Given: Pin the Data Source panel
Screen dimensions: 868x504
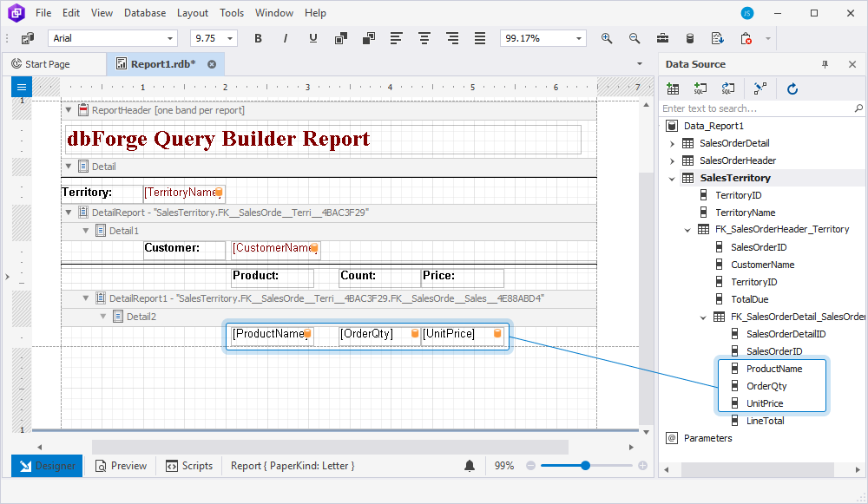Looking at the screenshot, I should click(825, 64).
